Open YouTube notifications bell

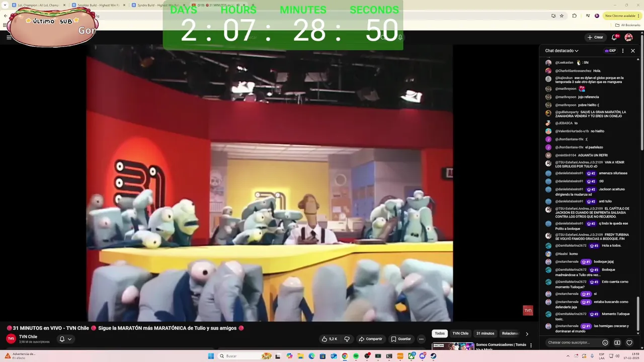(614, 37)
